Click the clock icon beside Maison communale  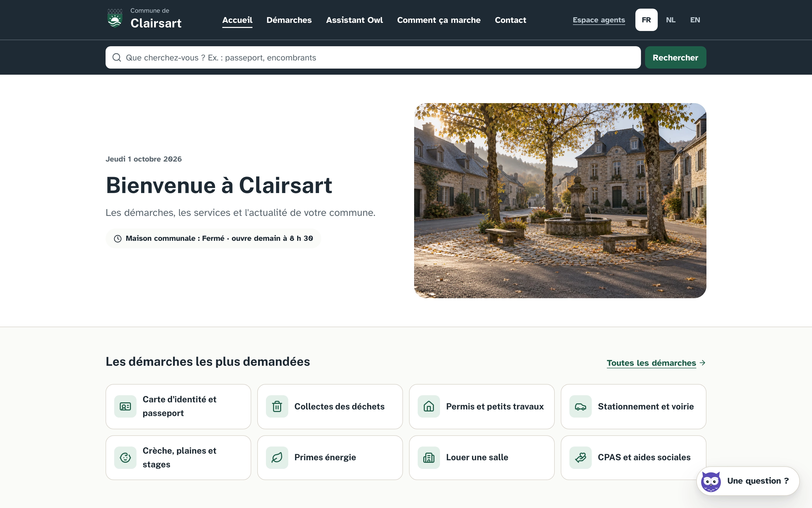[x=117, y=239]
